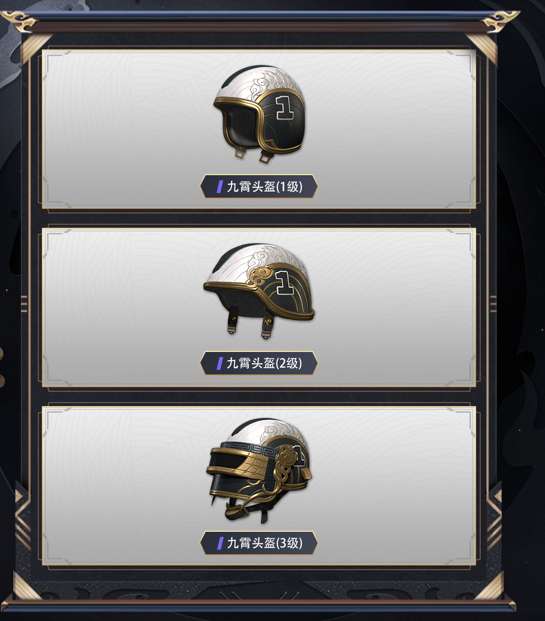
Task: Select the level 3 visor helmet image
Action: tap(259, 470)
